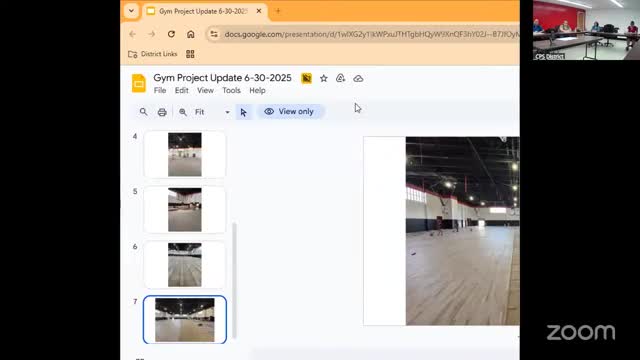This screenshot has width=640, height=360.
Task: Print the presentation via printer icon
Action: (162, 112)
